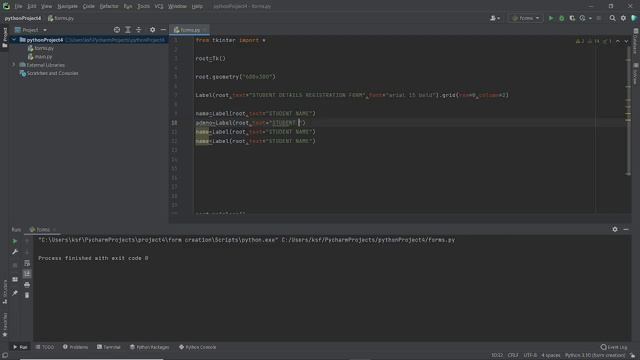Viewport: 640px width, 360px height.
Task: Click the stop icon in Run panel sidebar
Action: coord(15,265)
